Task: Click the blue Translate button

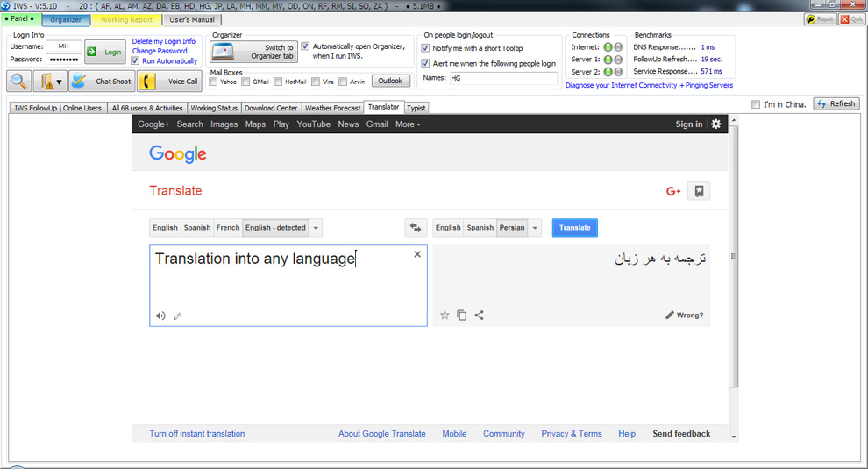Action: [574, 228]
